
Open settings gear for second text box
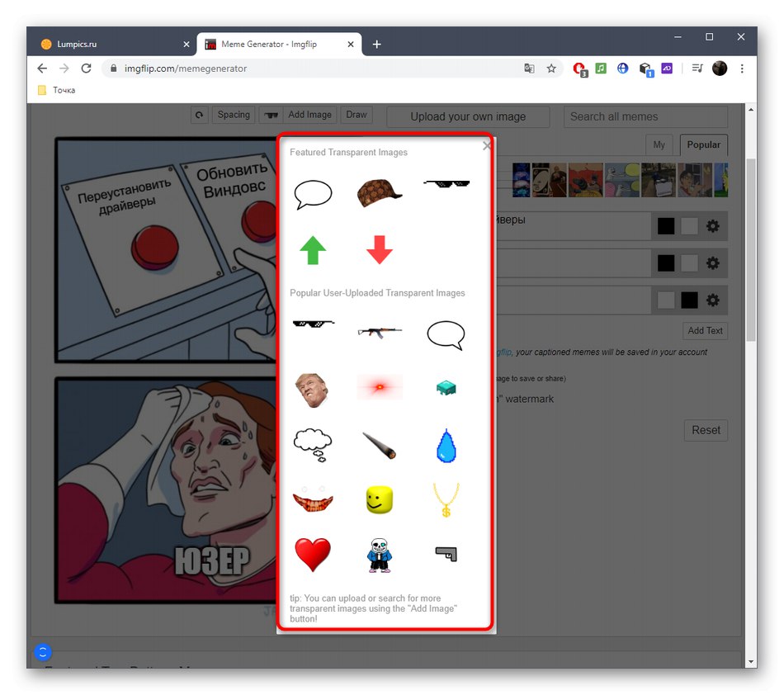tap(712, 263)
